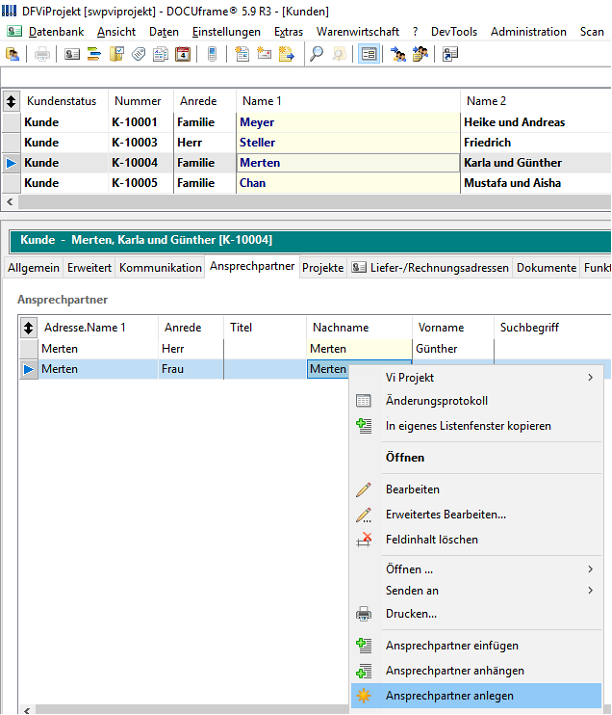Switch to the Liefer-/Rechnungsadressen tab
The image size is (612, 715).
pyautogui.click(x=430, y=268)
